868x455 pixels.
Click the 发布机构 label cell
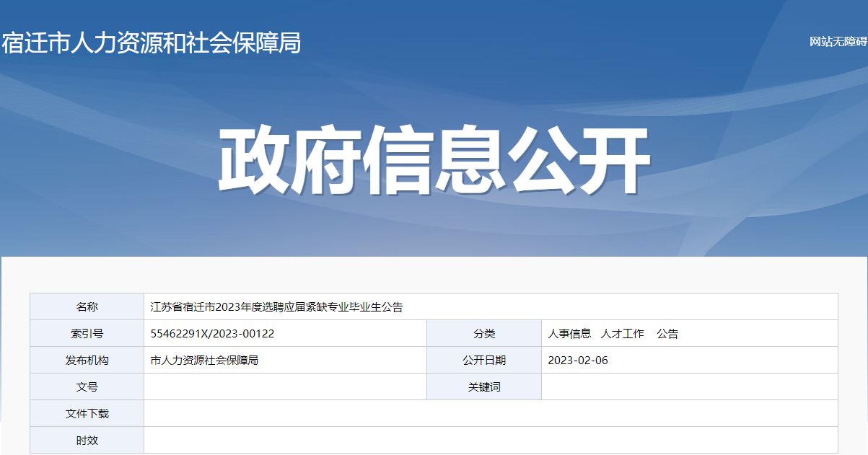point(87,361)
